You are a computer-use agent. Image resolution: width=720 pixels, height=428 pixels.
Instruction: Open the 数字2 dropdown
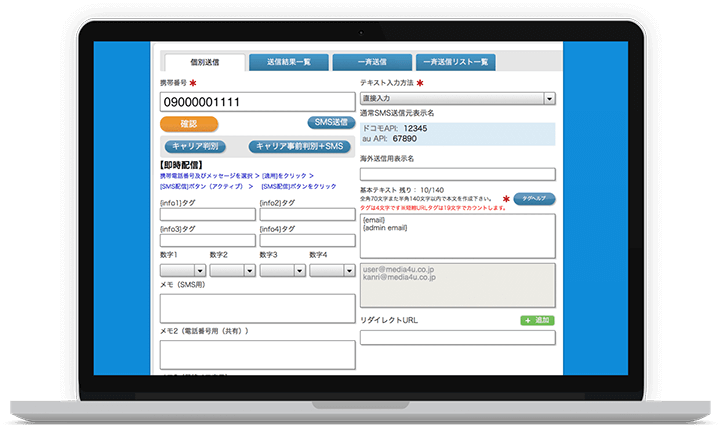pyautogui.click(x=232, y=270)
